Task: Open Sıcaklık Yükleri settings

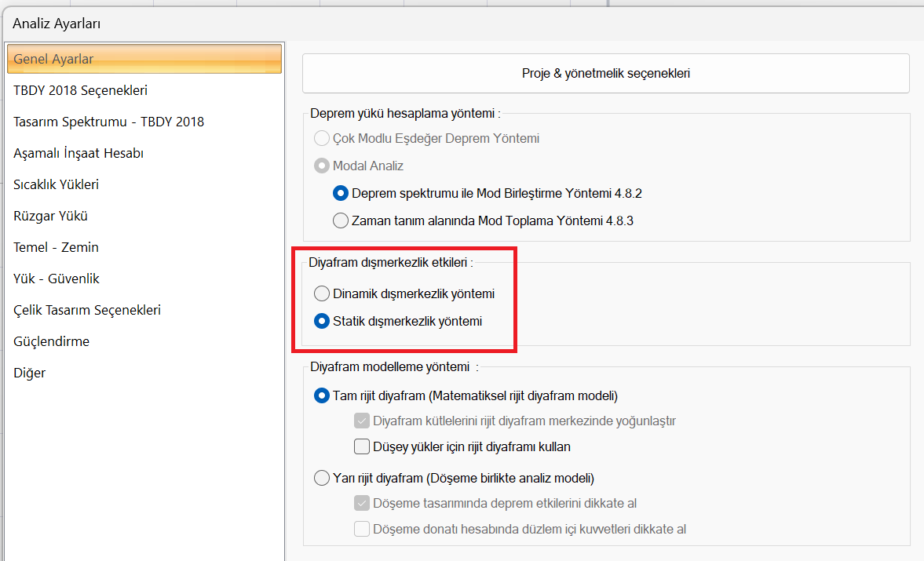Action: pos(56,185)
